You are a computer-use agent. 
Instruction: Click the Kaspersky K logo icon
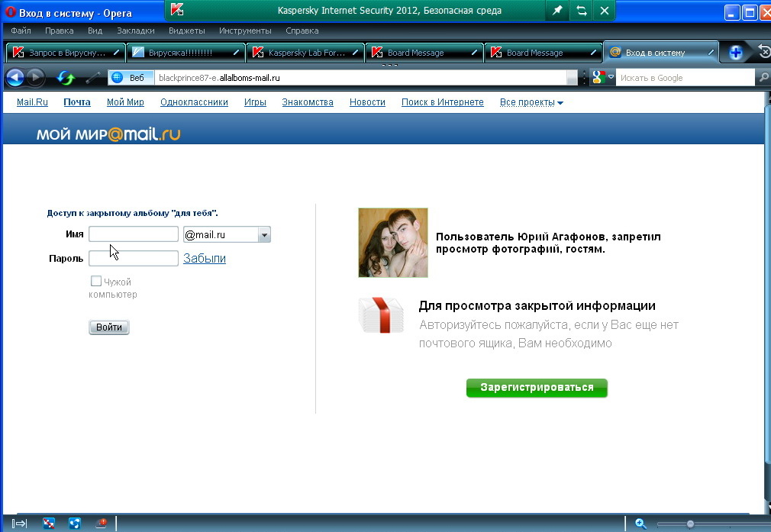click(177, 9)
